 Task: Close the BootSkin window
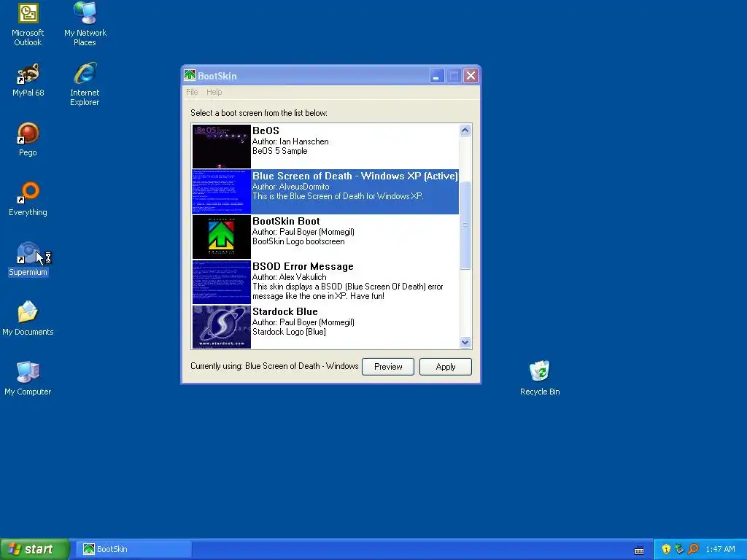(x=471, y=75)
